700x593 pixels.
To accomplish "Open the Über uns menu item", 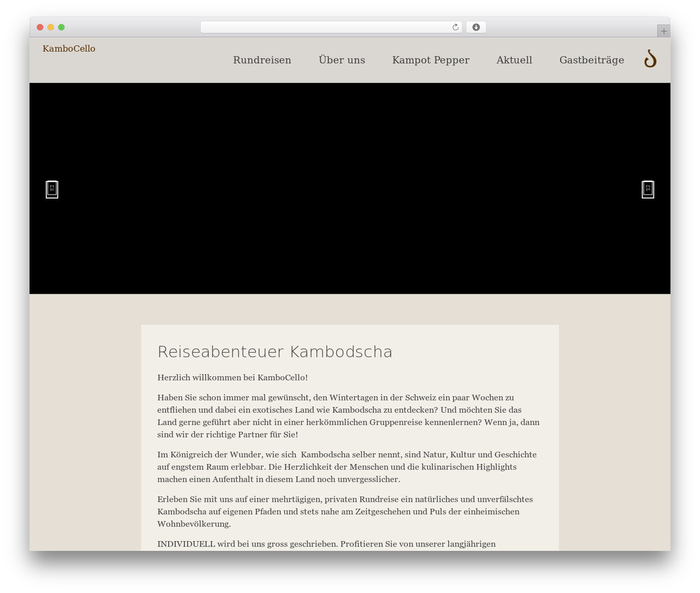I will tap(342, 60).
